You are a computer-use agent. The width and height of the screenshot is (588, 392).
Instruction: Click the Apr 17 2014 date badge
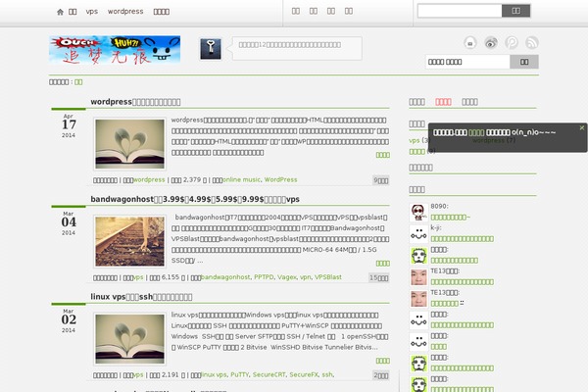(69, 125)
